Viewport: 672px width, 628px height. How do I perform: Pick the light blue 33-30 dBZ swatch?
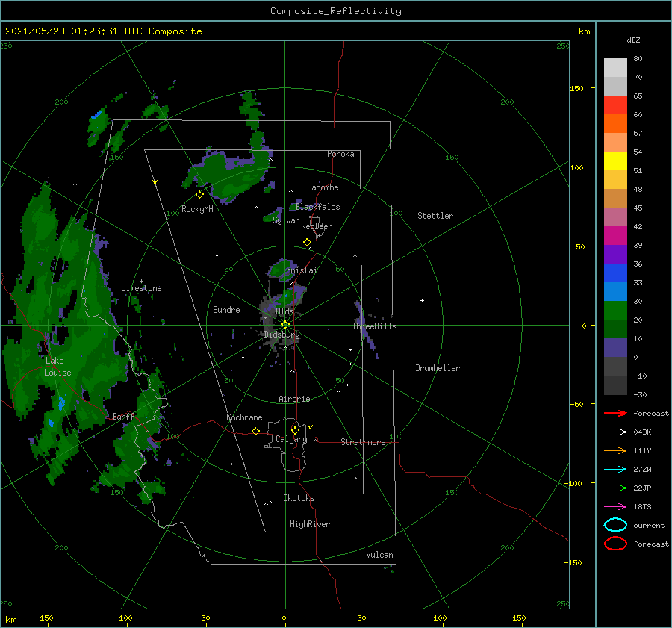pos(615,292)
